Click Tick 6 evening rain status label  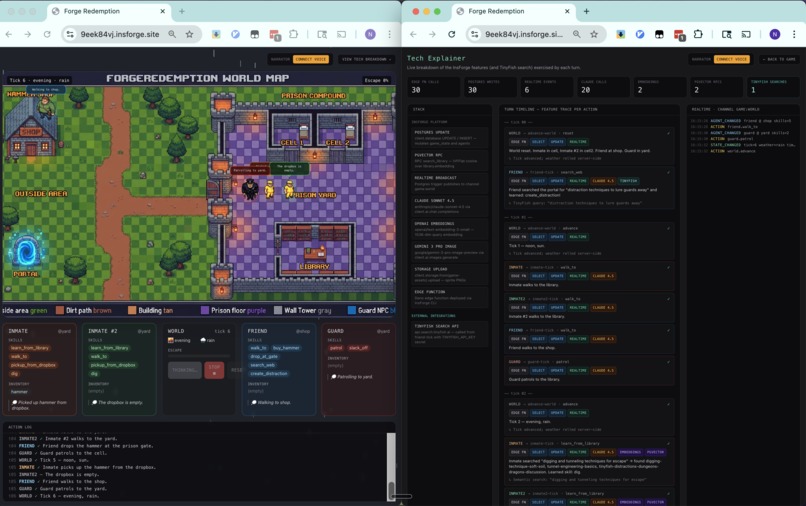tap(40, 80)
